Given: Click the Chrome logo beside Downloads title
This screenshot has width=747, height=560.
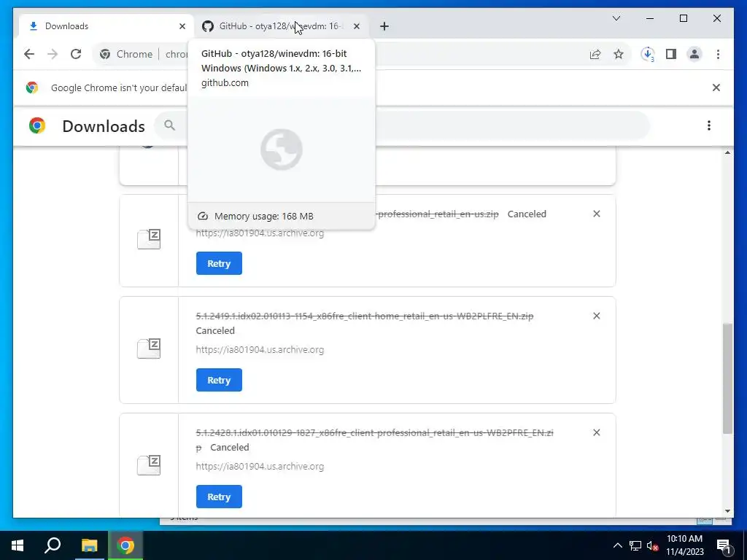Looking at the screenshot, I should pos(37,125).
